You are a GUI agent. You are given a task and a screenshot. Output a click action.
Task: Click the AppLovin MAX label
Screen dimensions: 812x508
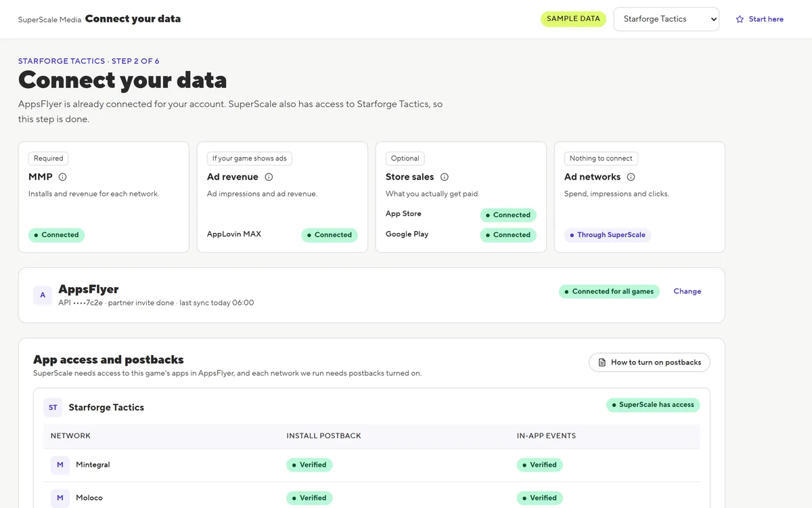click(x=234, y=234)
